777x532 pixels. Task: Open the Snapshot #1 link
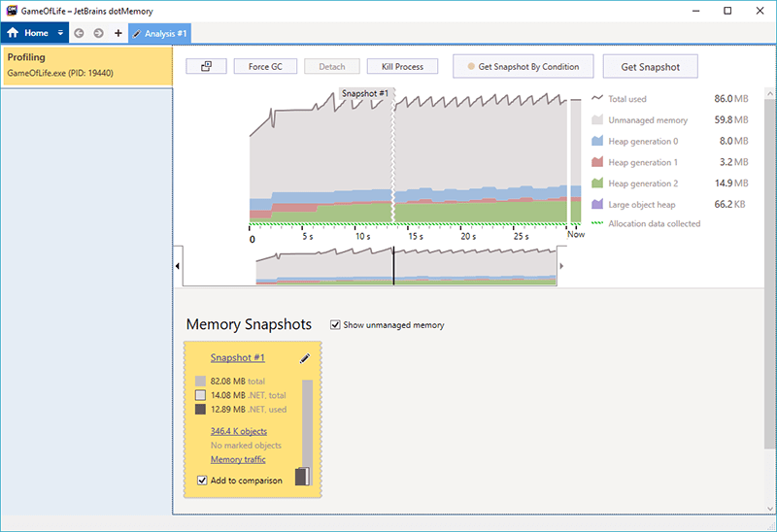click(x=237, y=358)
